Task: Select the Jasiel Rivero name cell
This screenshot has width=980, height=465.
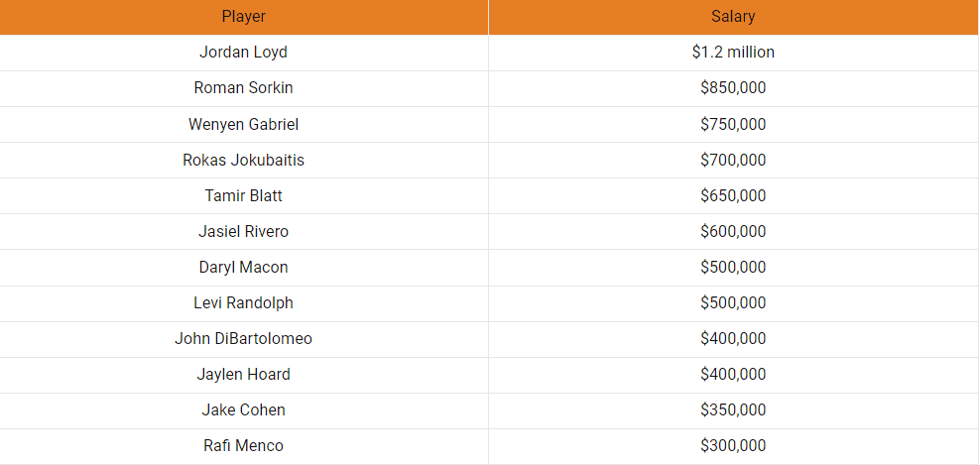Action: pos(244,232)
